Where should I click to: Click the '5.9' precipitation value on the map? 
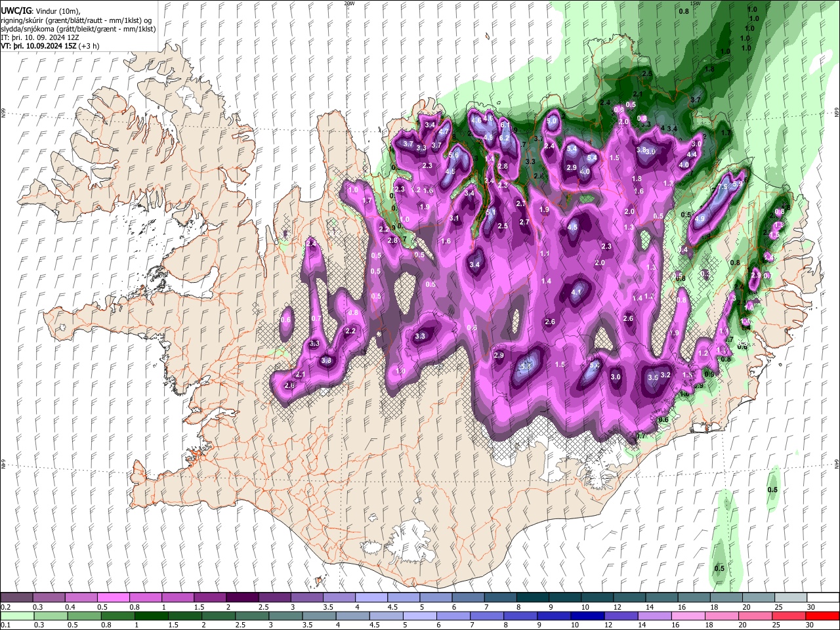click(x=738, y=184)
